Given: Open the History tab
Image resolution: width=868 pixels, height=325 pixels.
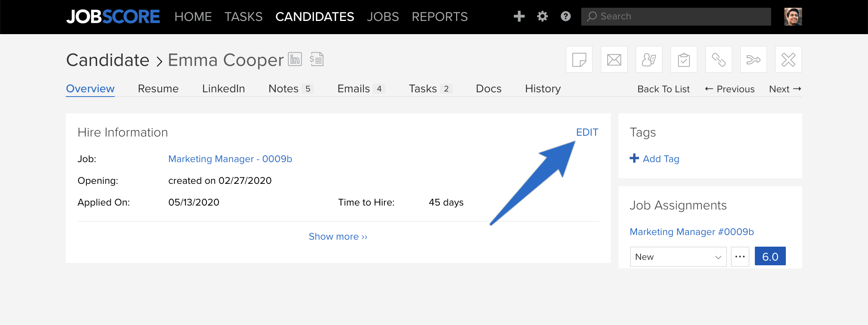Looking at the screenshot, I should [543, 89].
